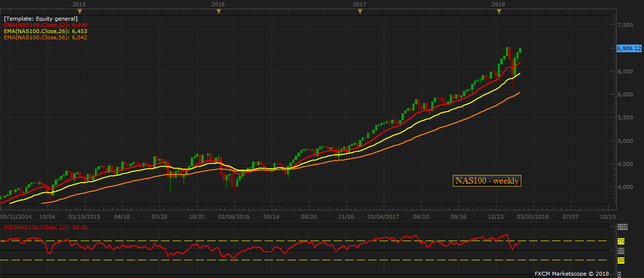Viewport: 644px width, 278px height.
Task: Click the 2016 year triangle marker
Action: [x=218, y=11]
